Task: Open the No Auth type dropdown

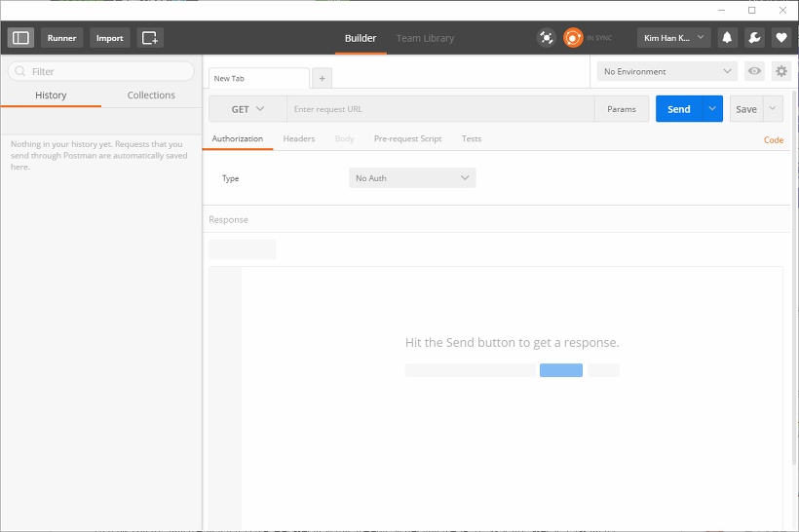Action: [x=412, y=178]
